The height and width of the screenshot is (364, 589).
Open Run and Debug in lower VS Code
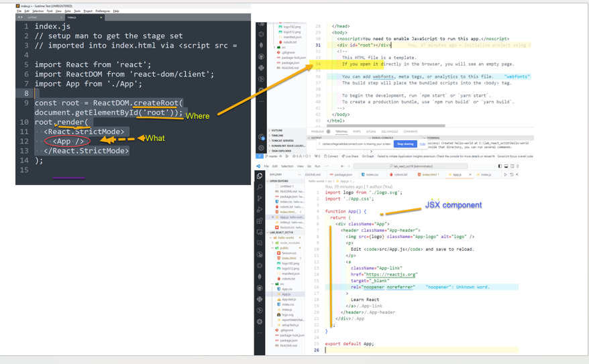[x=260, y=209]
